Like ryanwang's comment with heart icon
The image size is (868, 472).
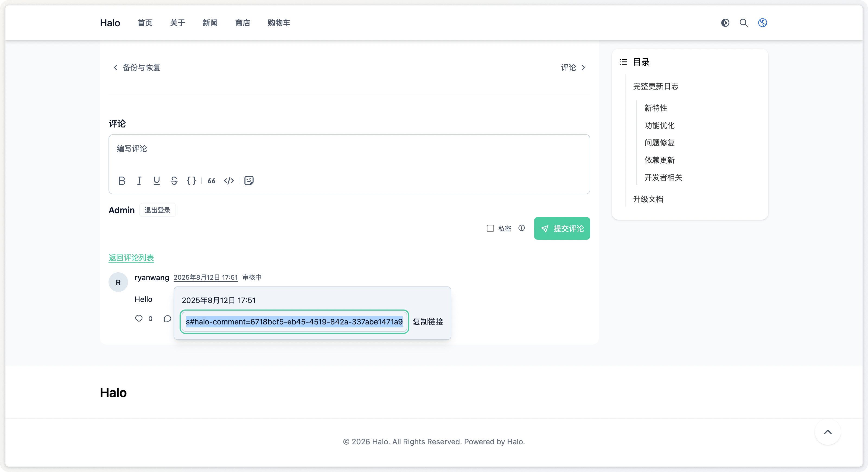pyautogui.click(x=139, y=318)
